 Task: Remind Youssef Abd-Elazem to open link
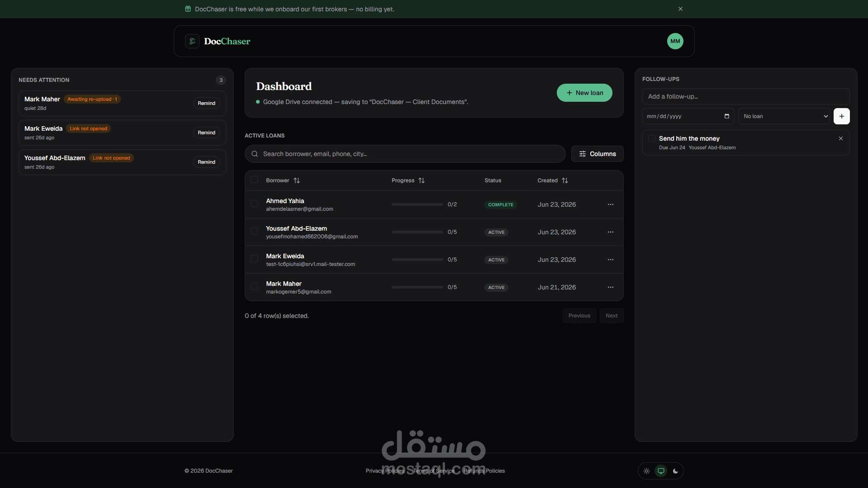click(206, 162)
